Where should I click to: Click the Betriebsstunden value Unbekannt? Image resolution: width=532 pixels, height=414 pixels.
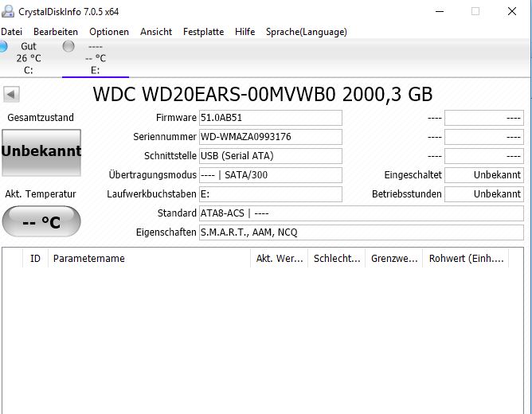[484, 194]
